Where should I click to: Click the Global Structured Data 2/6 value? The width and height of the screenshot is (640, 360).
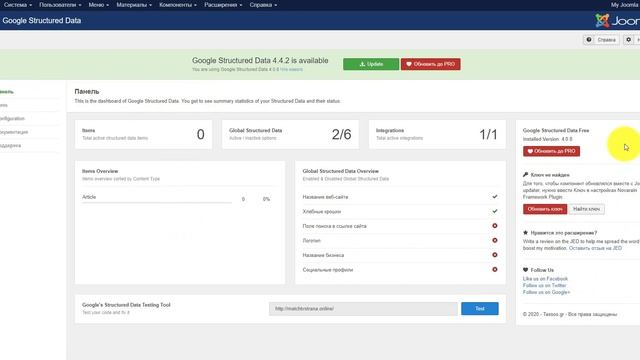(x=341, y=134)
